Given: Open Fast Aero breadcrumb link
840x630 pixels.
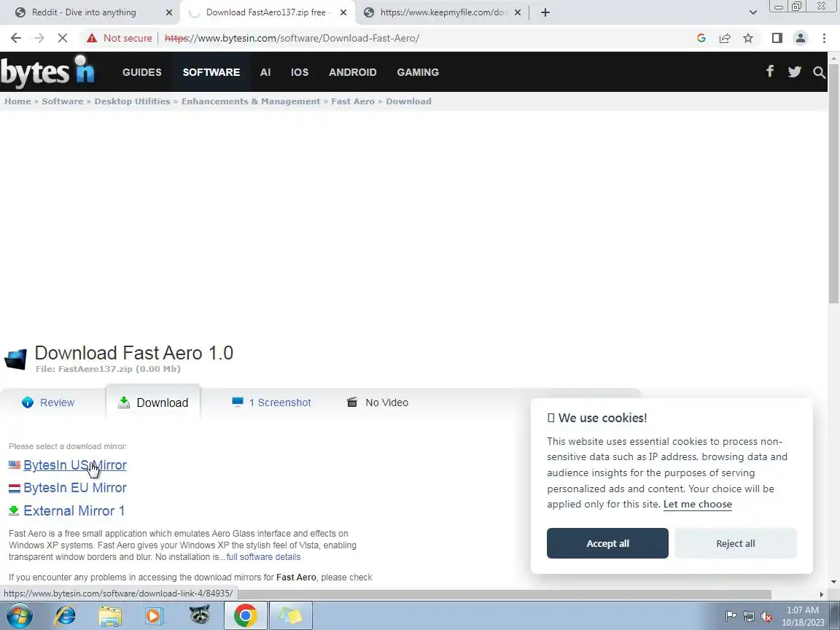Looking at the screenshot, I should click(x=353, y=101).
